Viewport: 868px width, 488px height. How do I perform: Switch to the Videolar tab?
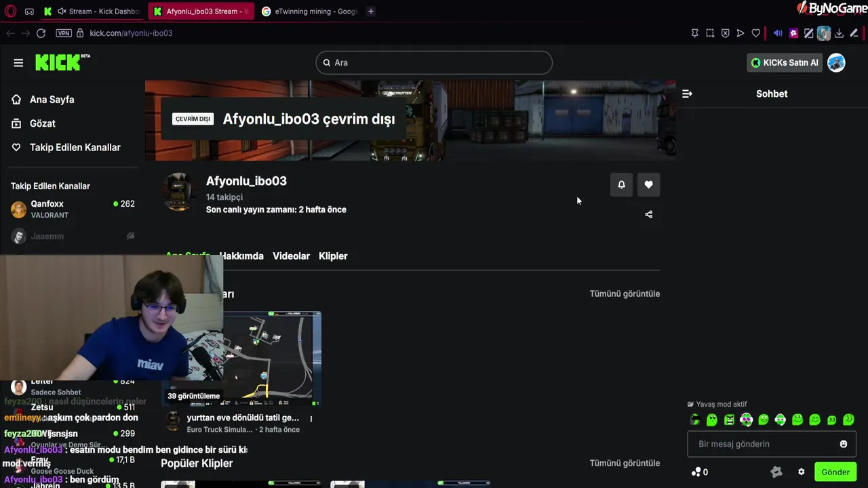pos(291,256)
